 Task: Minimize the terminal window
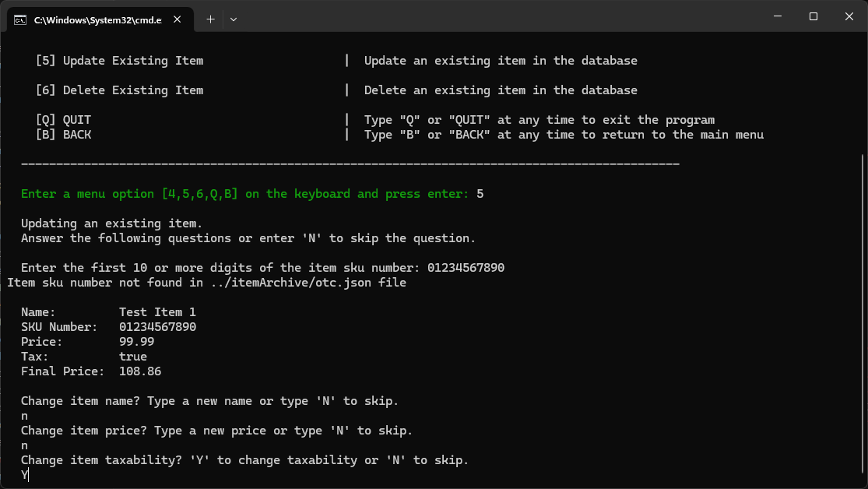[x=777, y=16]
